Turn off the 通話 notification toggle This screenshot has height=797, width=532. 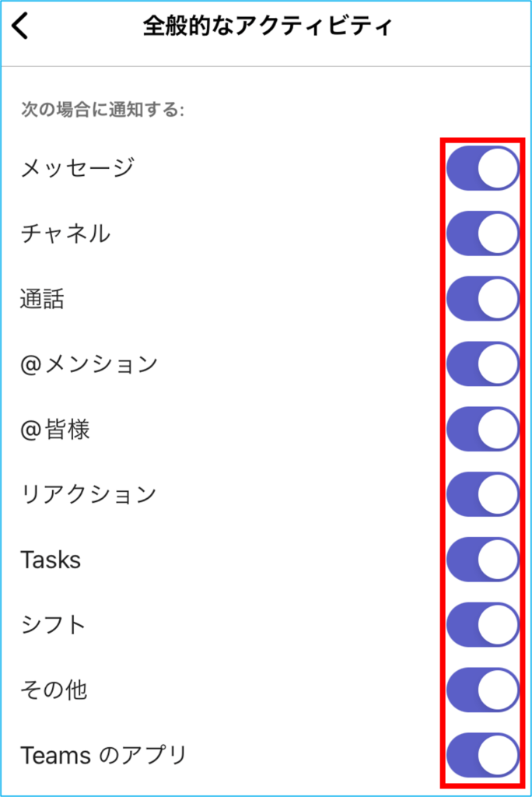[482, 299]
